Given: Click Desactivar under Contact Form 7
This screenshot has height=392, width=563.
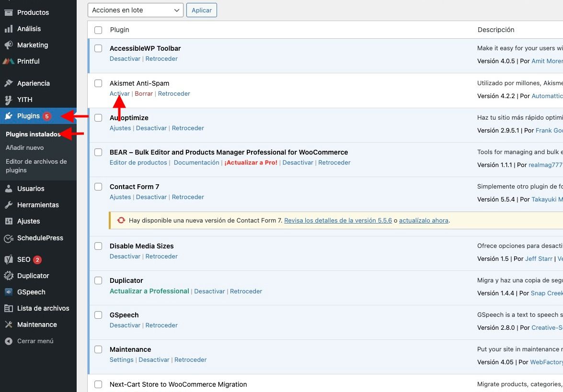Looking at the screenshot, I should click(x=151, y=197).
